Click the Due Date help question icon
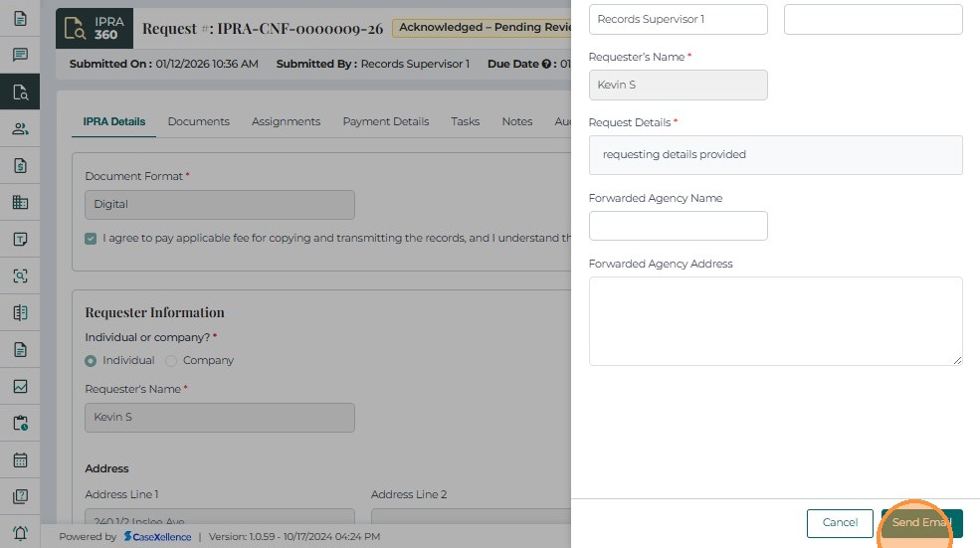The width and height of the screenshot is (980, 548). (x=545, y=64)
